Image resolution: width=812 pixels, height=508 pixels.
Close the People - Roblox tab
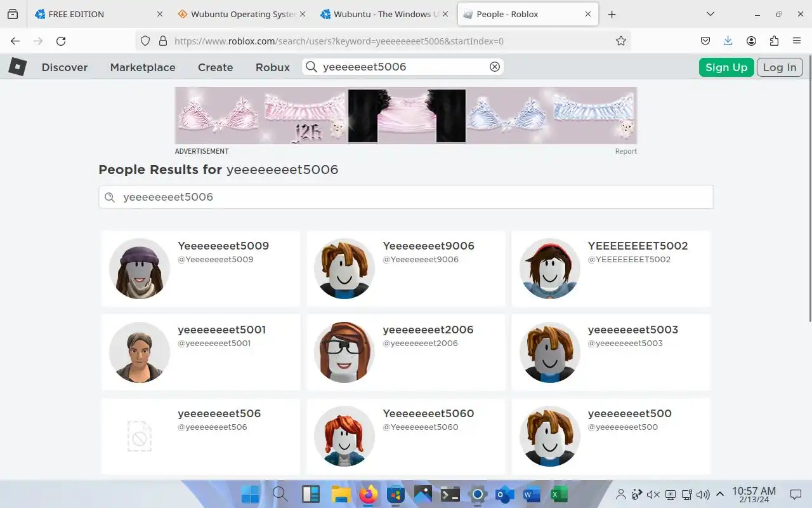click(x=588, y=14)
